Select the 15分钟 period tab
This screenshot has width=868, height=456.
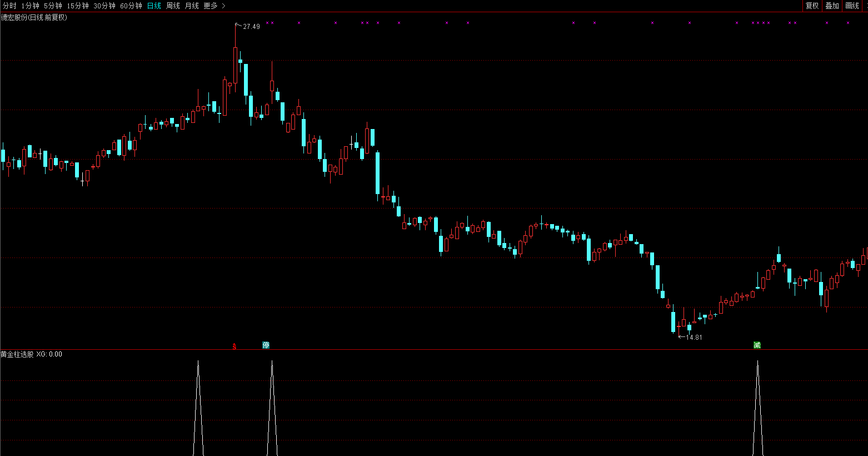click(x=78, y=6)
